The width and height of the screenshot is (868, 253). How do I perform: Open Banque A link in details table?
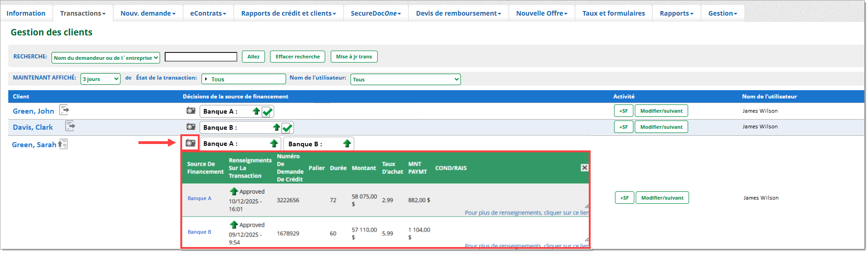[x=199, y=198]
